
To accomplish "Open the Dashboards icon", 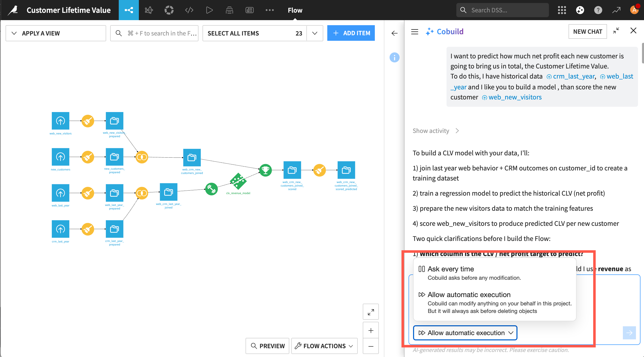I will (250, 10).
